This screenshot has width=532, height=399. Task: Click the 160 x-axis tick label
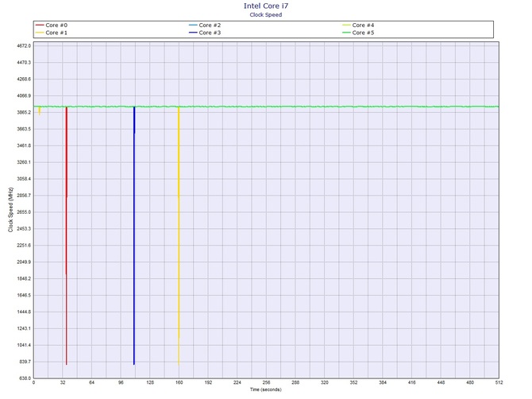(179, 382)
